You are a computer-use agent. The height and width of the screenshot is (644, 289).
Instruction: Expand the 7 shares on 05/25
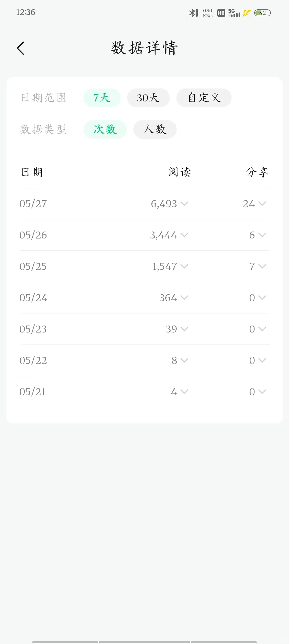[258, 266]
